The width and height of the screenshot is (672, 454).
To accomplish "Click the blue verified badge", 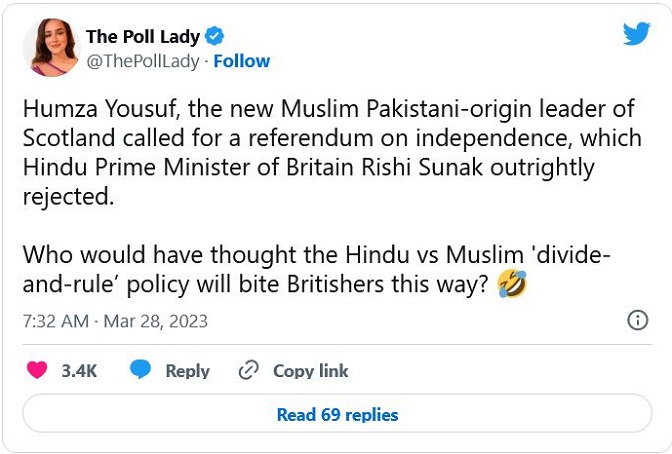I will pyautogui.click(x=214, y=37).
